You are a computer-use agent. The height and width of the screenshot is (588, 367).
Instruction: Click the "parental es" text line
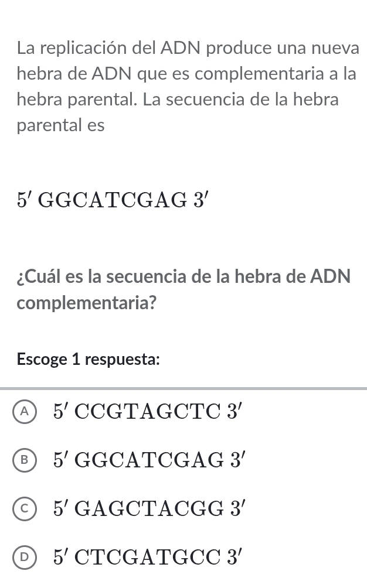tap(61, 125)
